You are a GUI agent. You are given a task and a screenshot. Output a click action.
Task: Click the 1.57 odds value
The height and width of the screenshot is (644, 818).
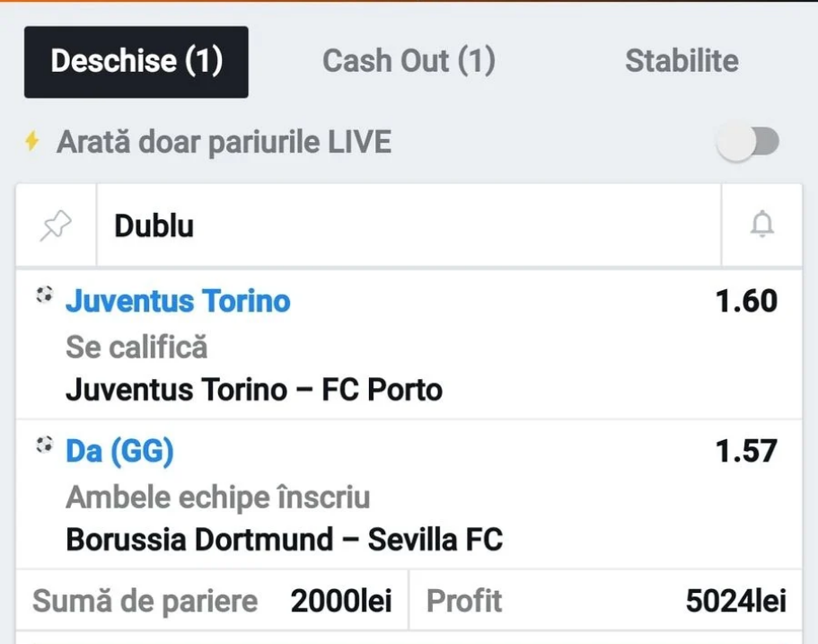pyautogui.click(x=746, y=451)
